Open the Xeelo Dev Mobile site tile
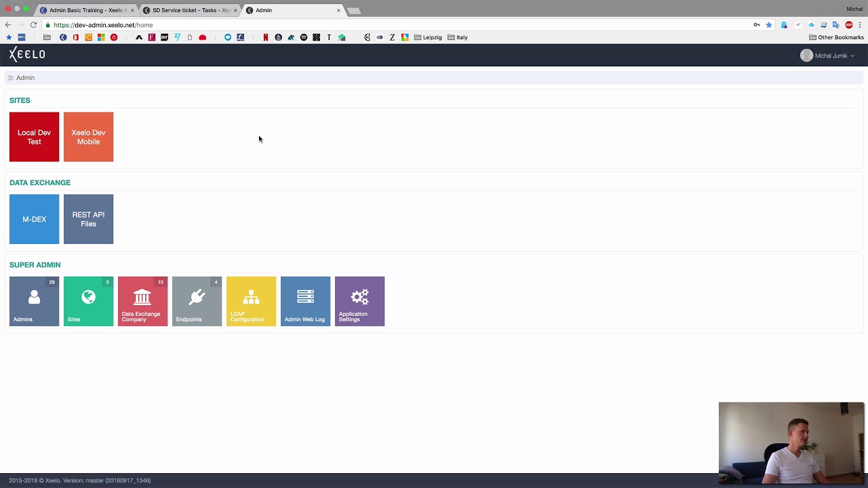This screenshot has height=488, width=868. point(88,137)
